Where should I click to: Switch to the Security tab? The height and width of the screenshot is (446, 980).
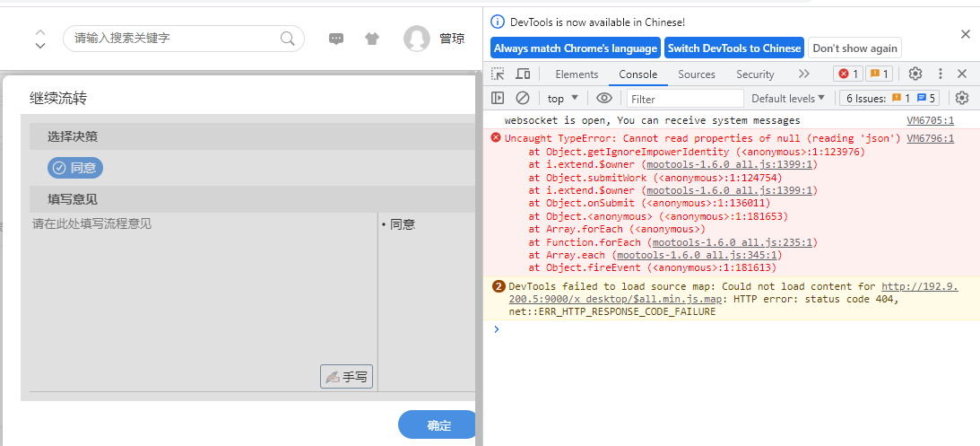pos(755,74)
